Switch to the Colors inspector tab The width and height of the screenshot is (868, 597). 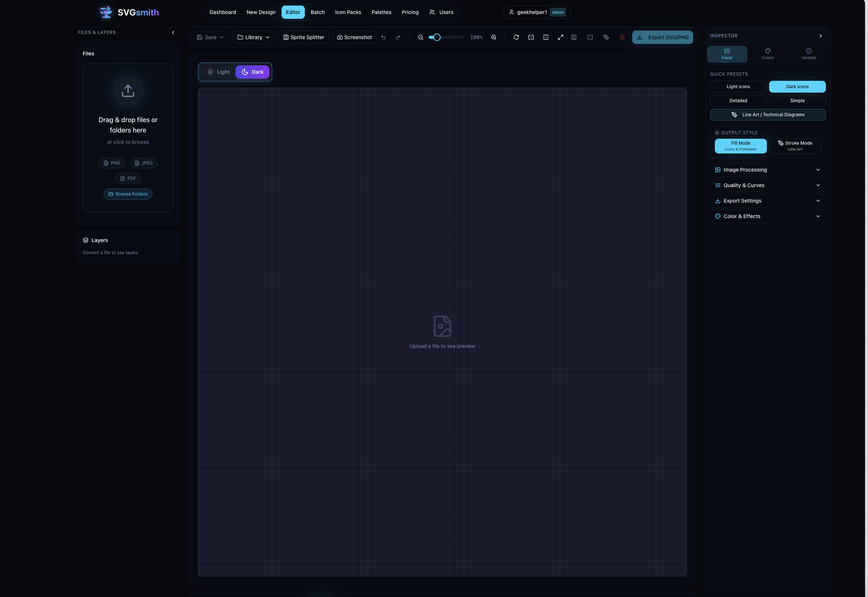pyautogui.click(x=768, y=54)
